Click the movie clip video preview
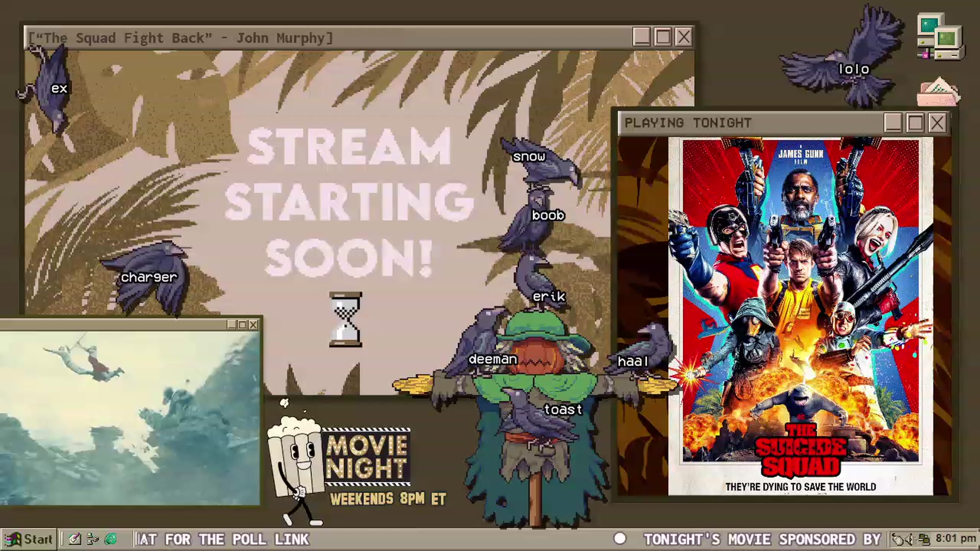 point(130,418)
